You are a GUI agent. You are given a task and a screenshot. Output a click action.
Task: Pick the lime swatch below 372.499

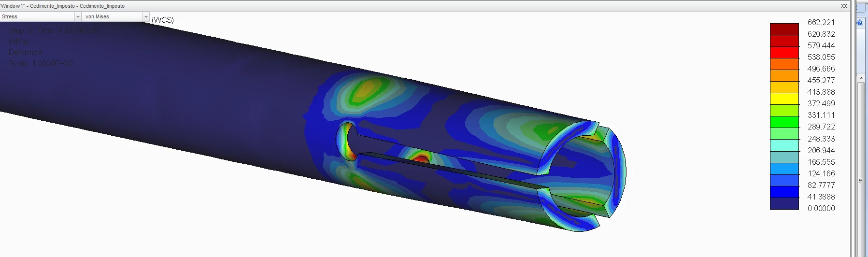click(784, 110)
